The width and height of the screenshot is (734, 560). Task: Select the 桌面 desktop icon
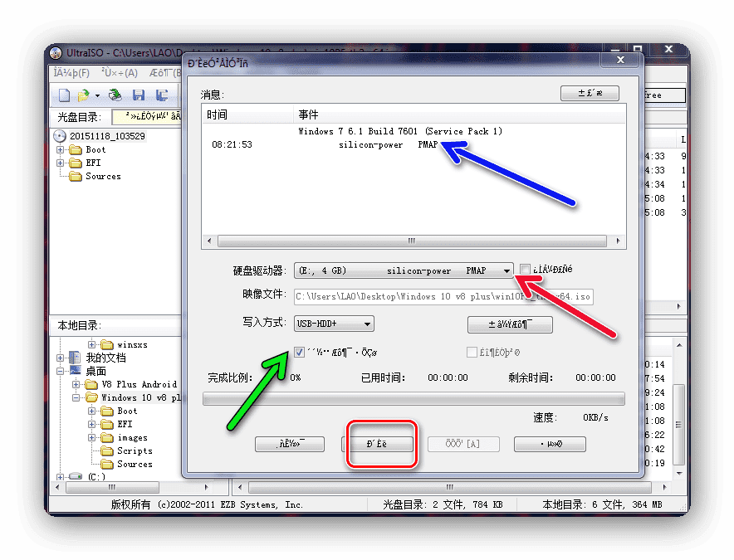(75, 371)
